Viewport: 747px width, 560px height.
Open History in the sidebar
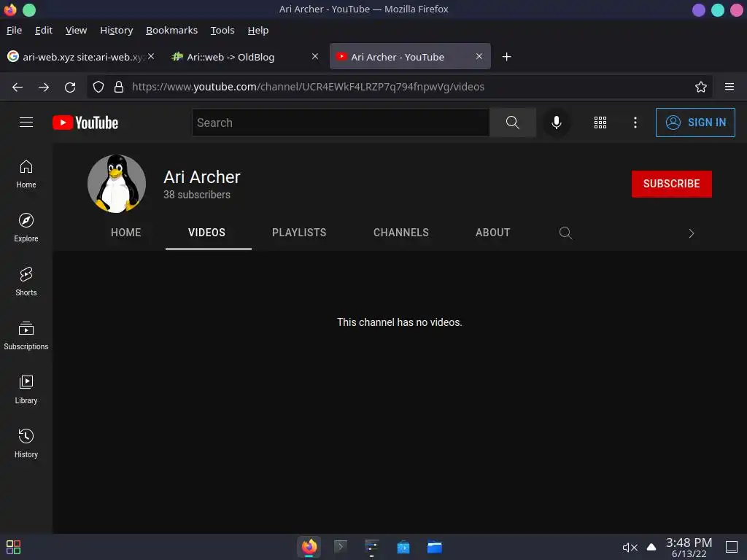[x=26, y=444]
